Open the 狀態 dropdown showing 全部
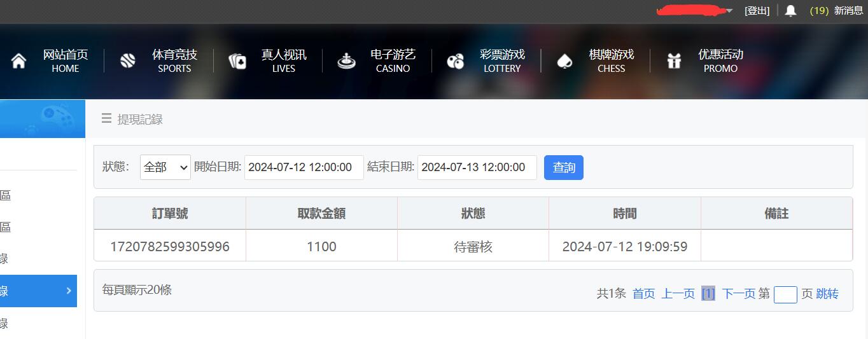This screenshot has width=868, height=339. (x=165, y=167)
